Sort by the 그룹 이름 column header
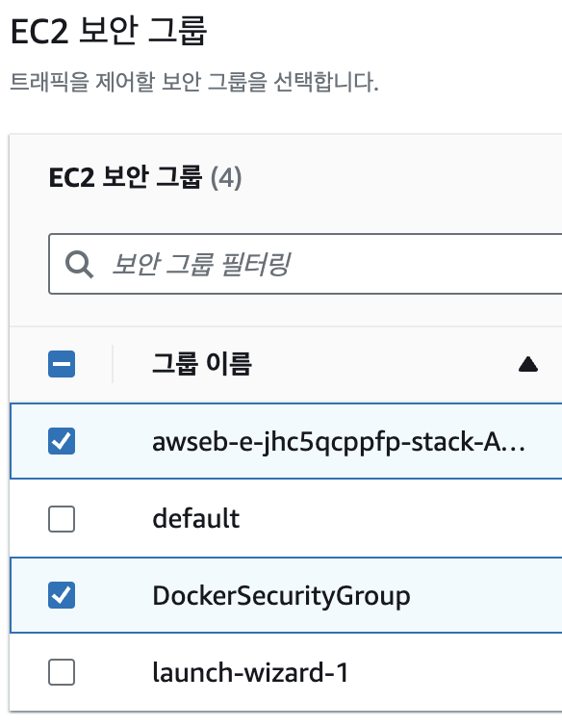Image resolution: width=562 pixels, height=728 pixels. coord(202,364)
